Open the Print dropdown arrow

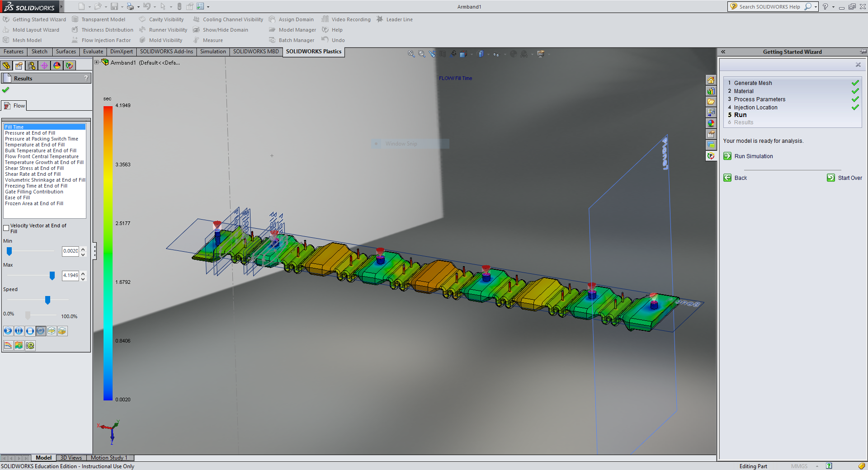click(138, 7)
